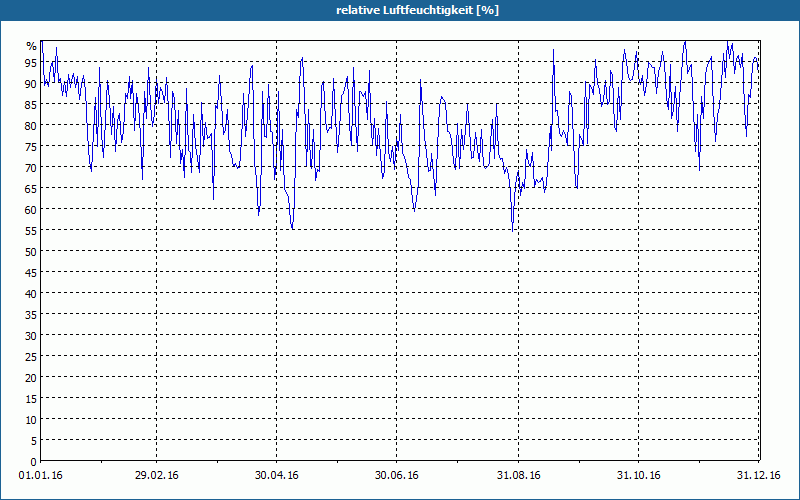Select the 31.12.16 x-axis label
Viewport: 800px width, 500px height.
pyautogui.click(x=758, y=476)
